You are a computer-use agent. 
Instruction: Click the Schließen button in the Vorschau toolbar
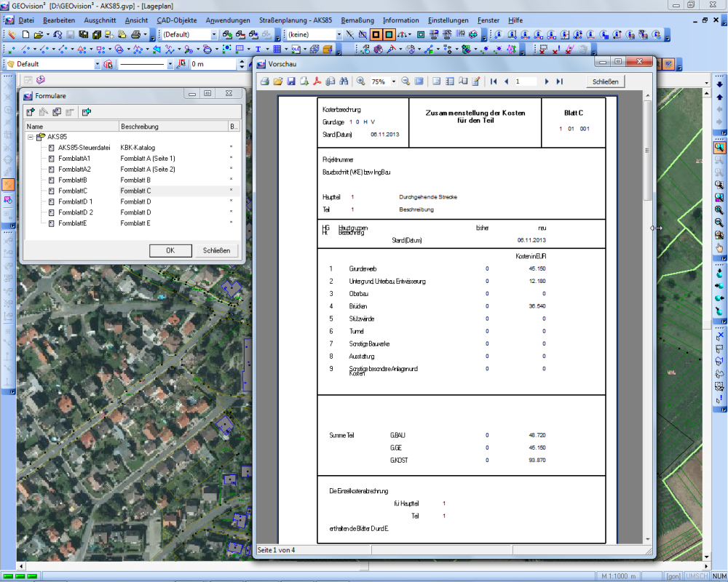[606, 81]
